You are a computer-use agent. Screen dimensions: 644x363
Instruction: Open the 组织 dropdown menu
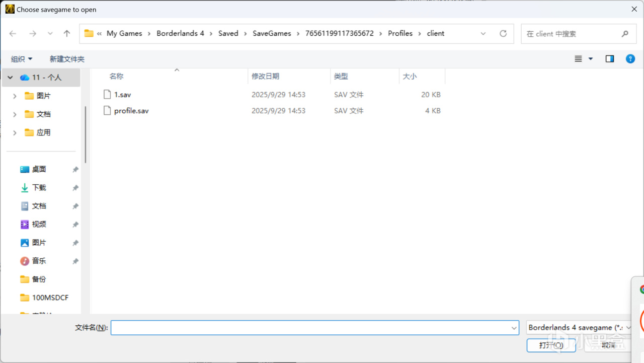[22, 59]
